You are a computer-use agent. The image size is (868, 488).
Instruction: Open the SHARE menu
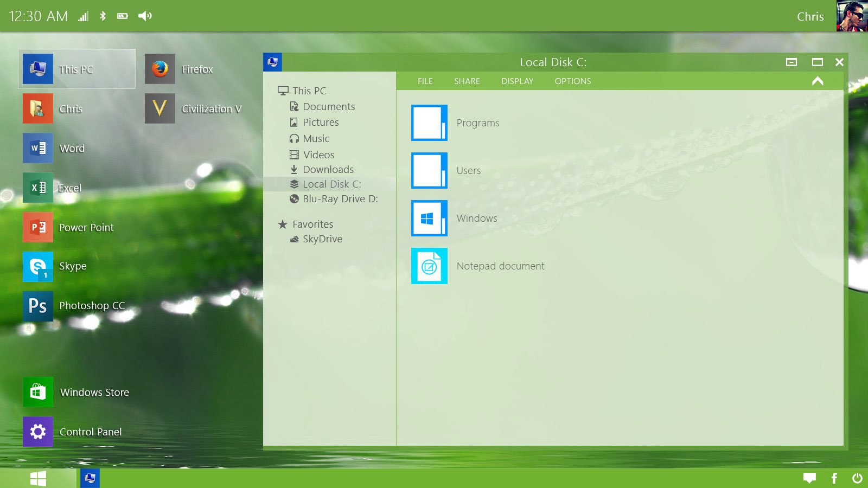click(x=467, y=81)
